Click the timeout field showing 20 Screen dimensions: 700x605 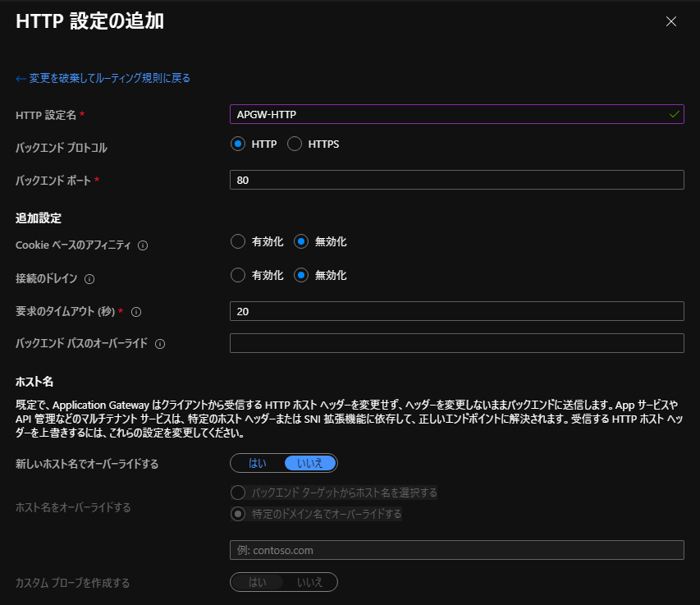[457, 311]
